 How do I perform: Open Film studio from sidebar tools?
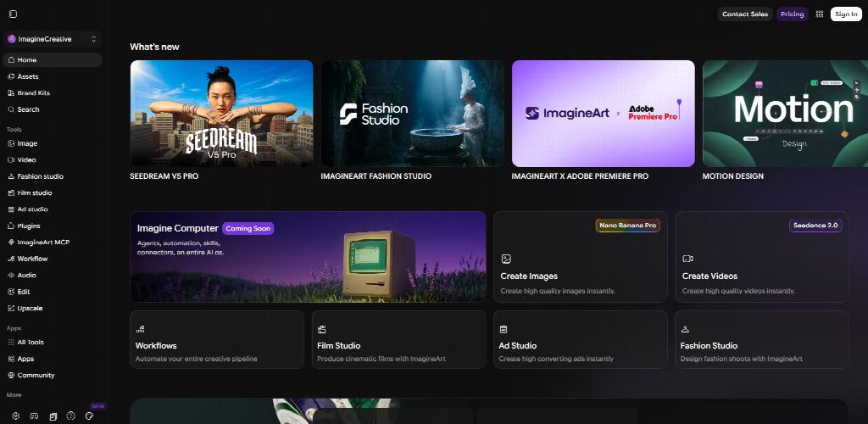(x=52, y=193)
